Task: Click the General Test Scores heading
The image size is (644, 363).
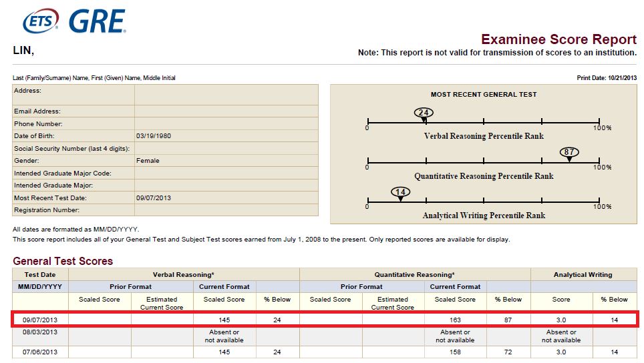Action: click(63, 261)
